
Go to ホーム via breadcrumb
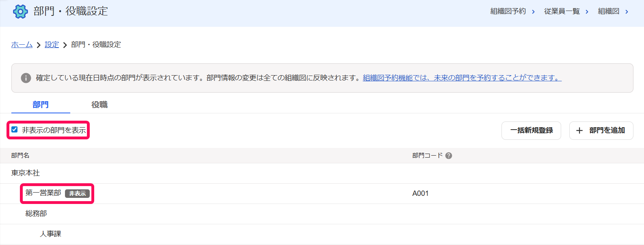click(x=22, y=45)
